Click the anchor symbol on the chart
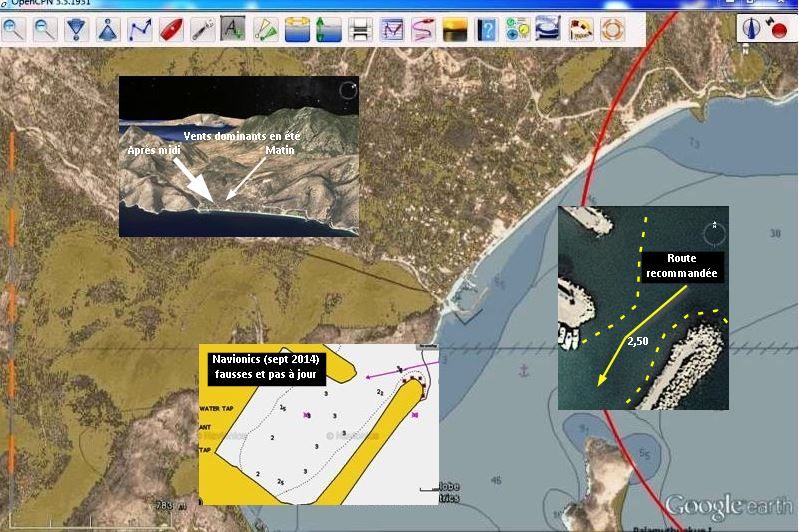Image resolution: width=799 pixels, height=532 pixels. 523,370
